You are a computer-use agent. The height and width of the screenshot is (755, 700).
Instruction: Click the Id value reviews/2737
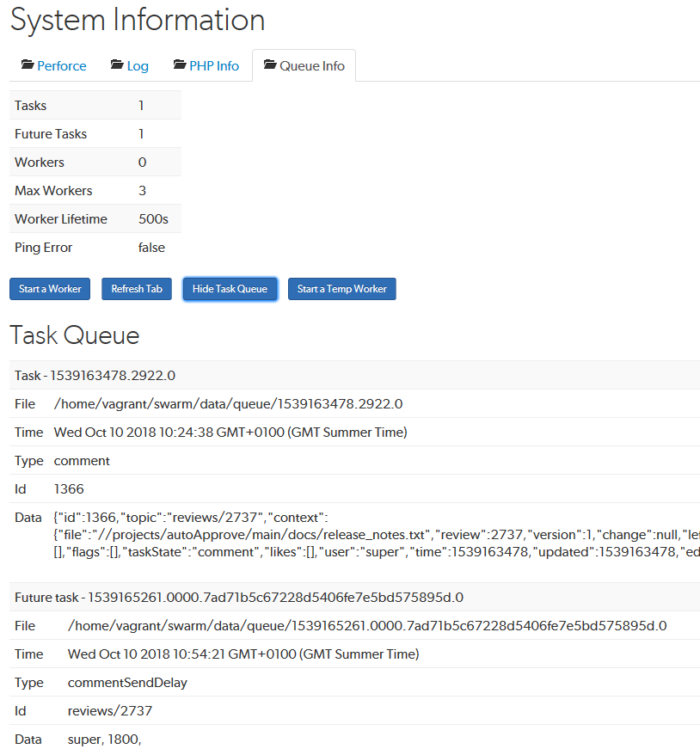point(110,710)
